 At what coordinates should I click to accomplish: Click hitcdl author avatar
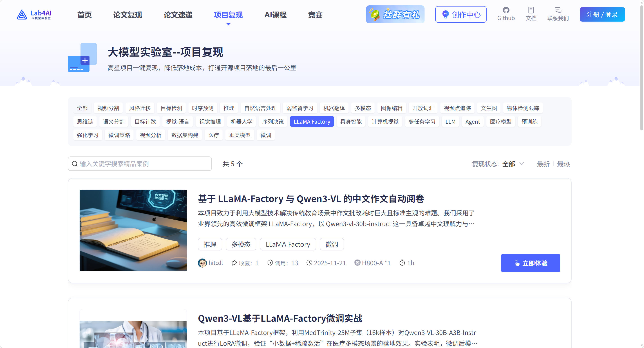(202, 263)
